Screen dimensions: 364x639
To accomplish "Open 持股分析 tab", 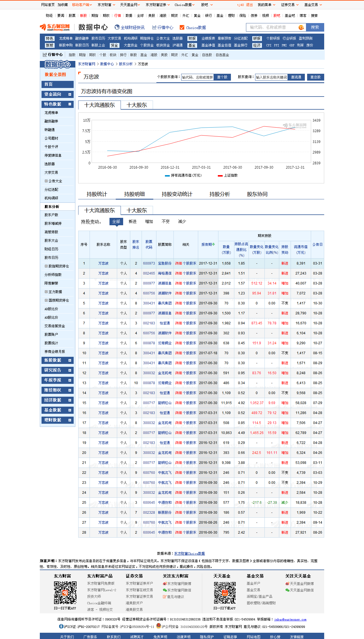I will point(220,194).
